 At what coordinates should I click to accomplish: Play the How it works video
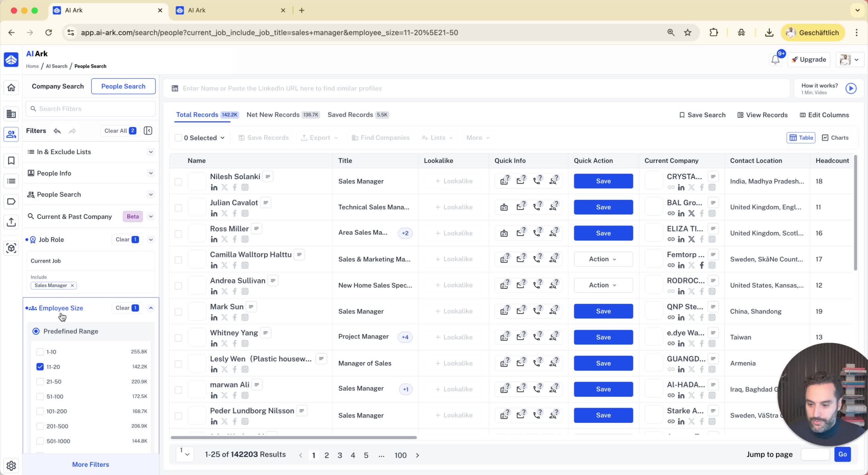pos(851,88)
